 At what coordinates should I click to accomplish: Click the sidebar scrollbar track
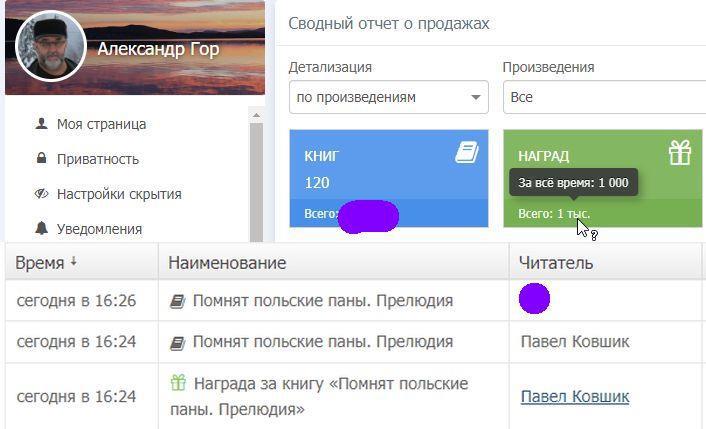(x=256, y=182)
